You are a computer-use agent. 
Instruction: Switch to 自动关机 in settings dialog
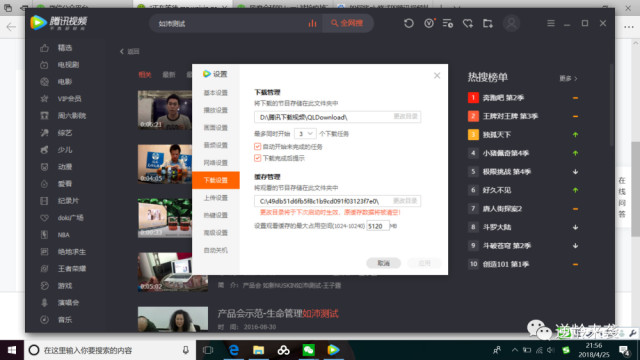tap(216, 250)
